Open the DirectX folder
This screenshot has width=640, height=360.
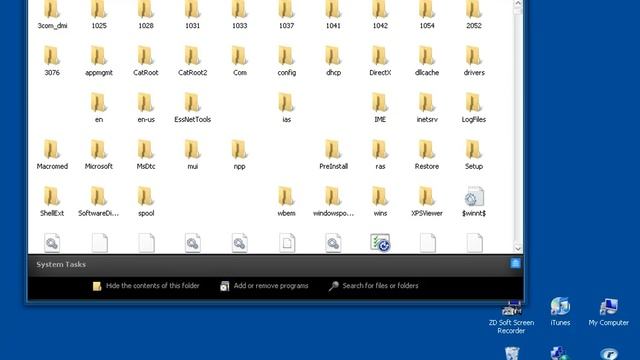pos(380,61)
